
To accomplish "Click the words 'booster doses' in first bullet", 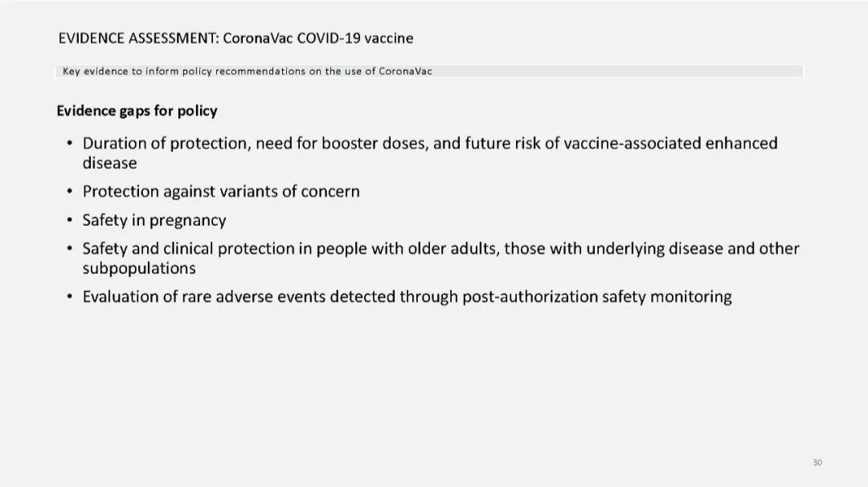I will pos(375,143).
